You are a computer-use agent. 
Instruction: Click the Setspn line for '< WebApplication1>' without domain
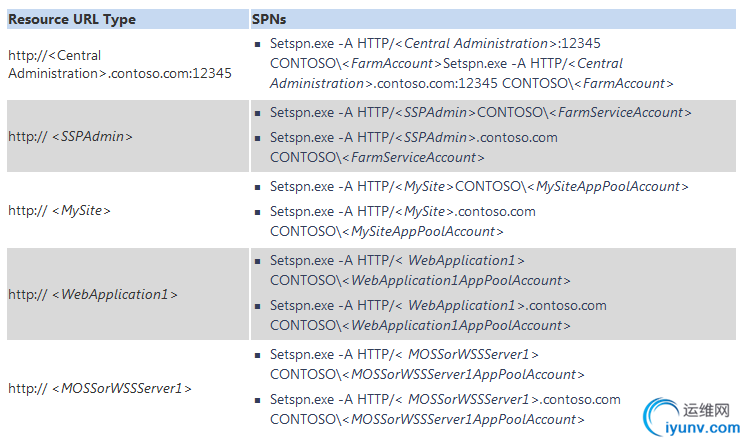coord(420,270)
